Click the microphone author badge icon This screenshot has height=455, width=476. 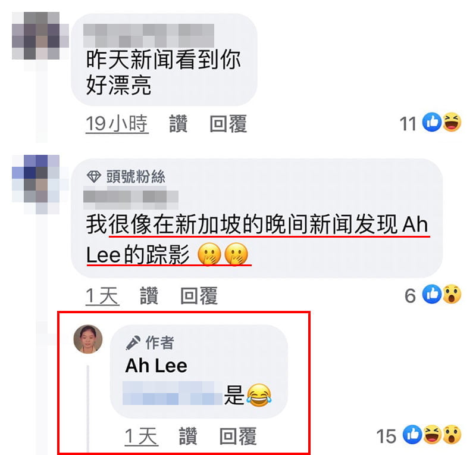[x=133, y=343]
